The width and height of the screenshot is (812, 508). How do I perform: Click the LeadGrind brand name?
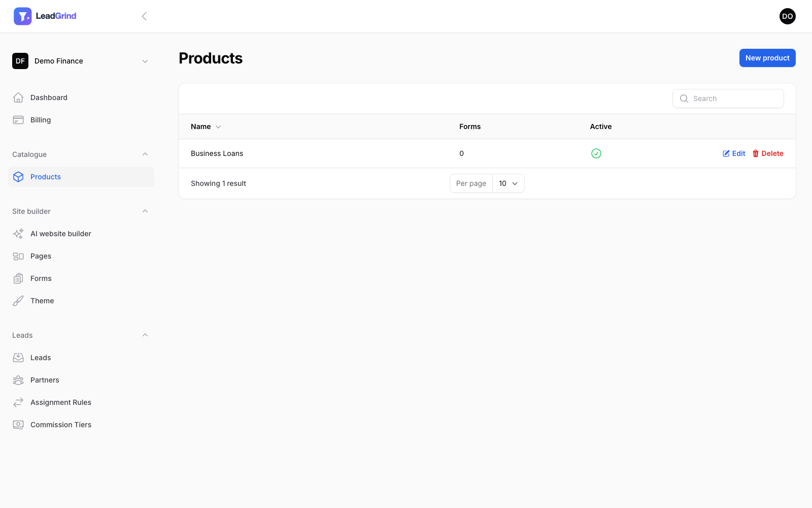[x=56, y=16]
